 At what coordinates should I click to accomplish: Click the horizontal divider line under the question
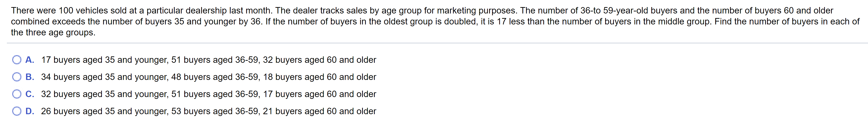[x=437, y=43]
